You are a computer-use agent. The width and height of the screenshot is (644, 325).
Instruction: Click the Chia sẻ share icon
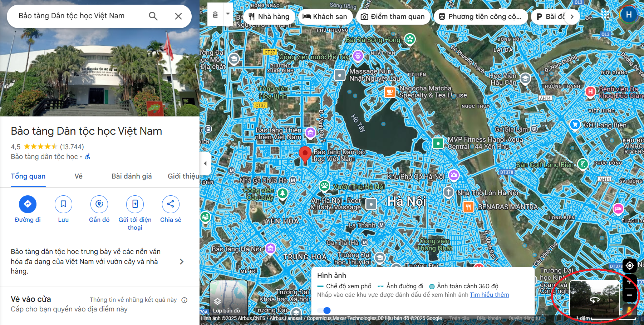[171, 204]
